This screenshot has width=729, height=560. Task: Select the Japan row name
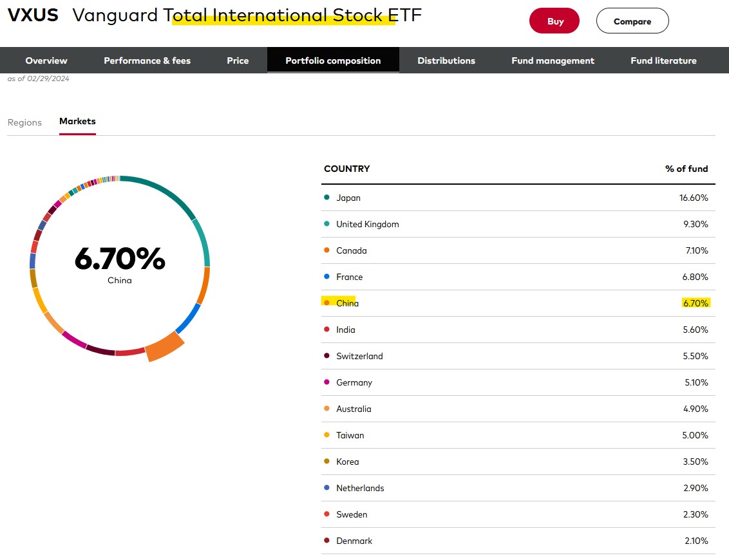(x=348, y=198)
